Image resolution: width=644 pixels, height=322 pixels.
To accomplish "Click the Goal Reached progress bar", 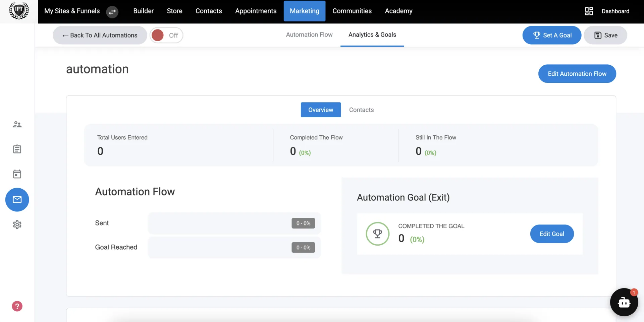I will pyautogui.click(x=234, y=248).
